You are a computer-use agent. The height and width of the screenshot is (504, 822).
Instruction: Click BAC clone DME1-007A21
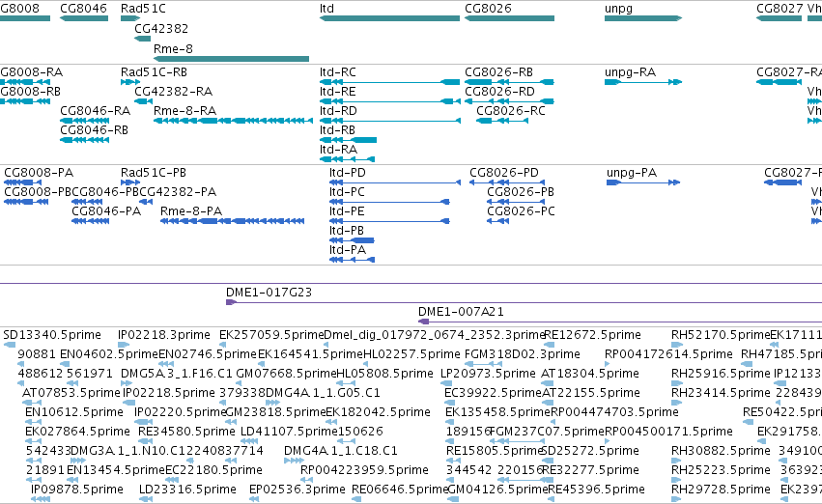620,322
